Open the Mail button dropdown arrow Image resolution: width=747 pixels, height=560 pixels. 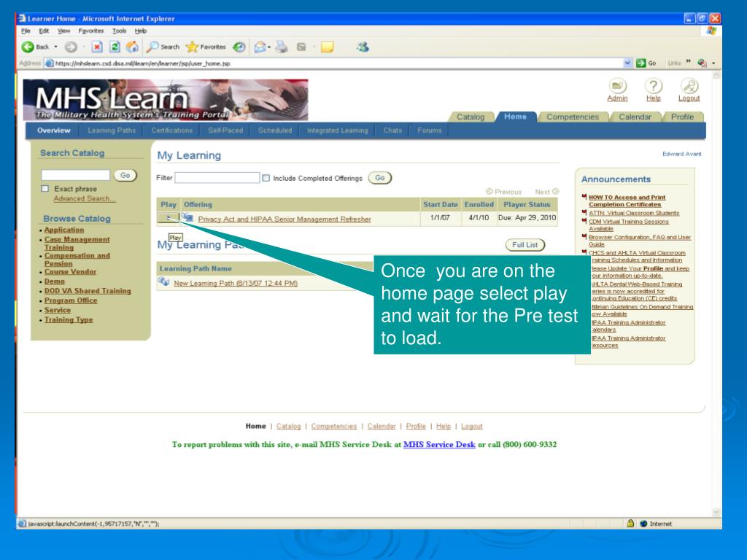tap(269, 47)
